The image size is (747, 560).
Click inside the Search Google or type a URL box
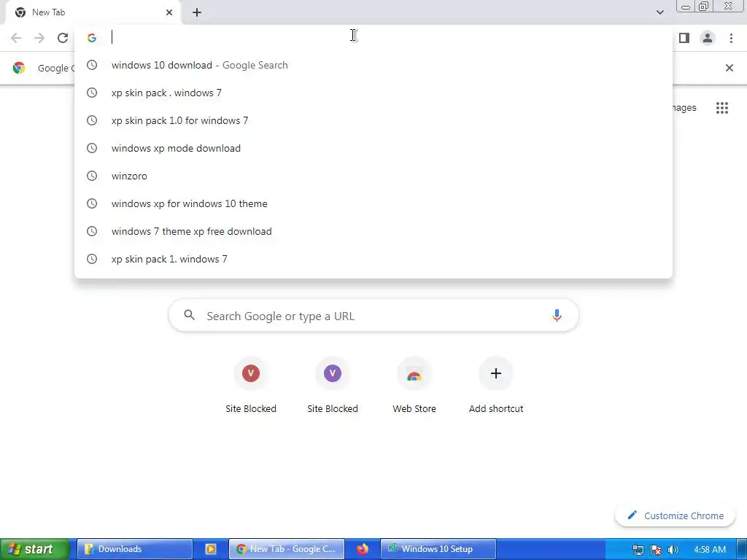[x=374, y=315]
